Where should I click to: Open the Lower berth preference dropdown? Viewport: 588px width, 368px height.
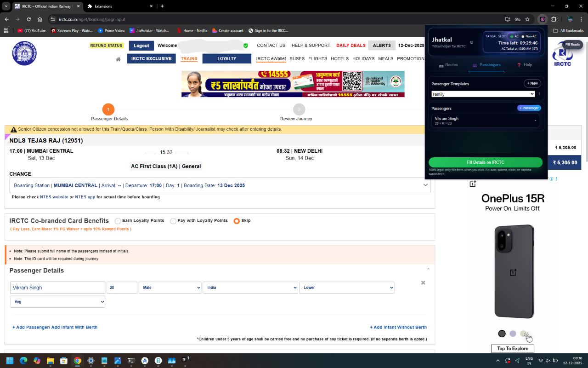pyautogui.click(x=347, y=287)
